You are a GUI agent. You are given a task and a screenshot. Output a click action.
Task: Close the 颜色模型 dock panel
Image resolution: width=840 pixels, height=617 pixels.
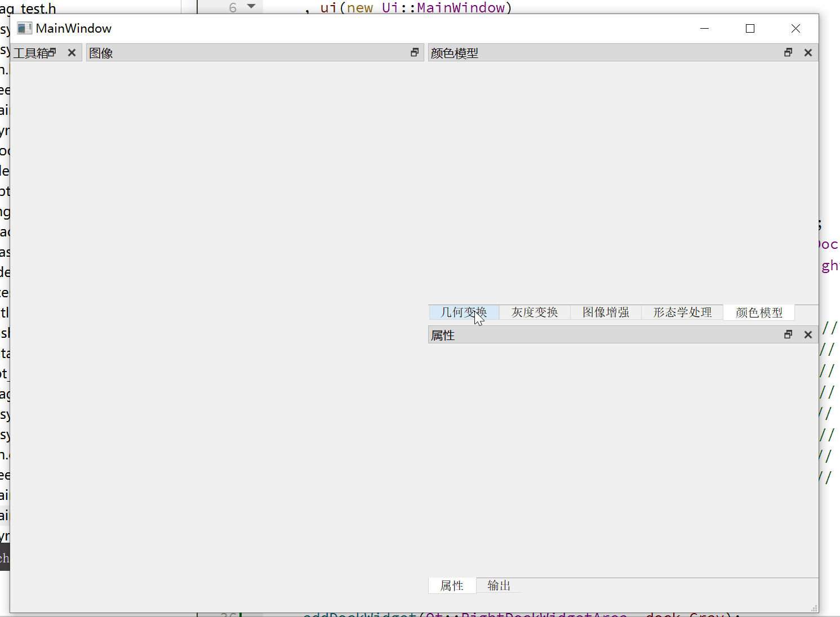tap(808, 52)
